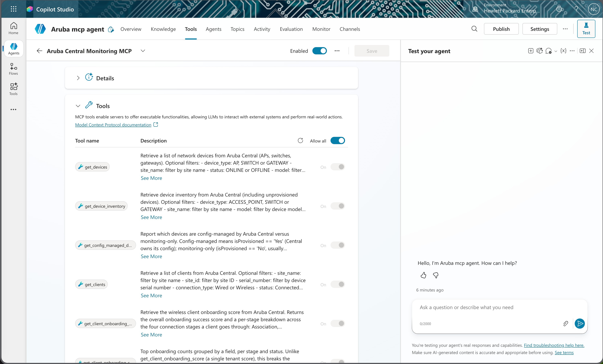Image resolution: width=603 pixels, height=364 pixels.
Task: Go back with the left arrow
Action: [39, 51]
